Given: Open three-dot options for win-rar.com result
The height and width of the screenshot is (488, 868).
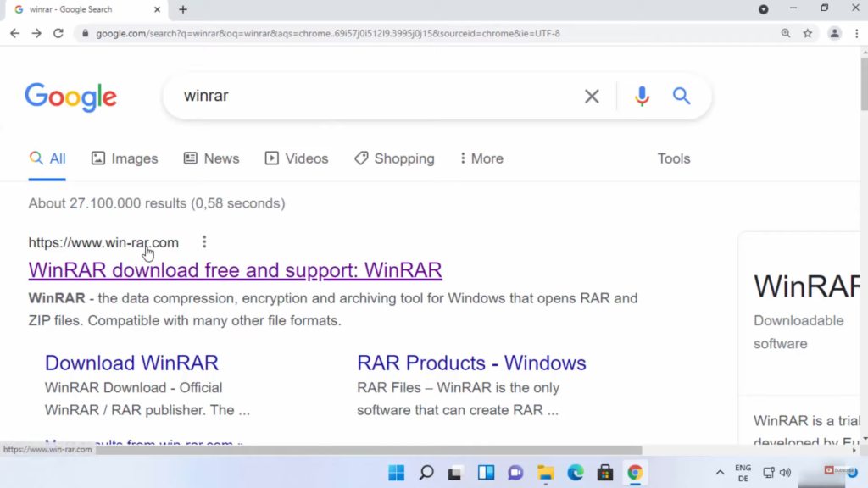Looking at the screenshot, I should (204, 242).
